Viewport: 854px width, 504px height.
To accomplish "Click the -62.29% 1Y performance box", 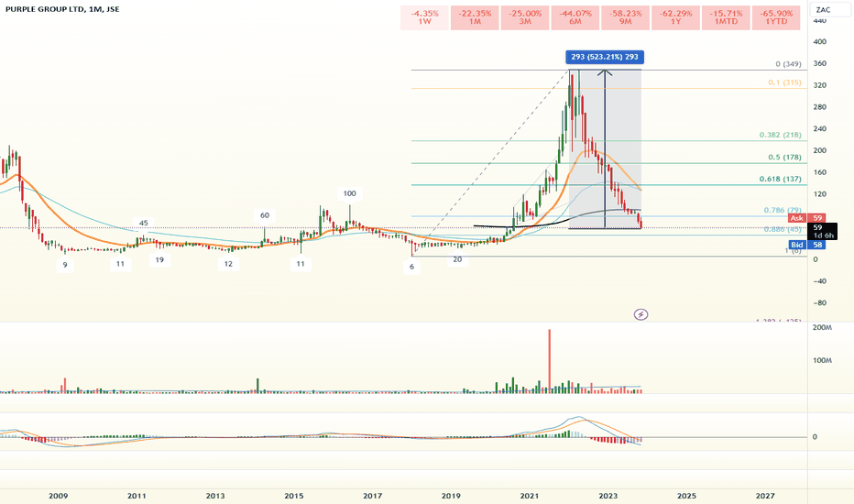I will point(675,17).
